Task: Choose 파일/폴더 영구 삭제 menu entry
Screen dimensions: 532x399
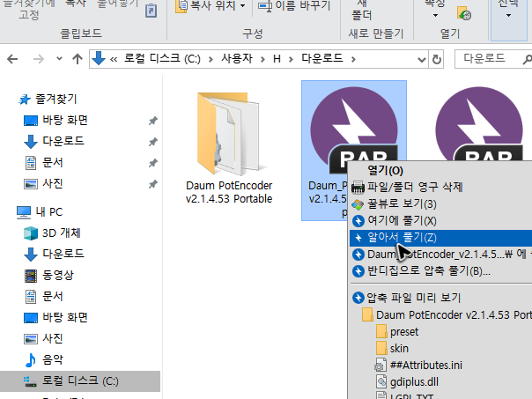Action: click(x=415, y=187)
